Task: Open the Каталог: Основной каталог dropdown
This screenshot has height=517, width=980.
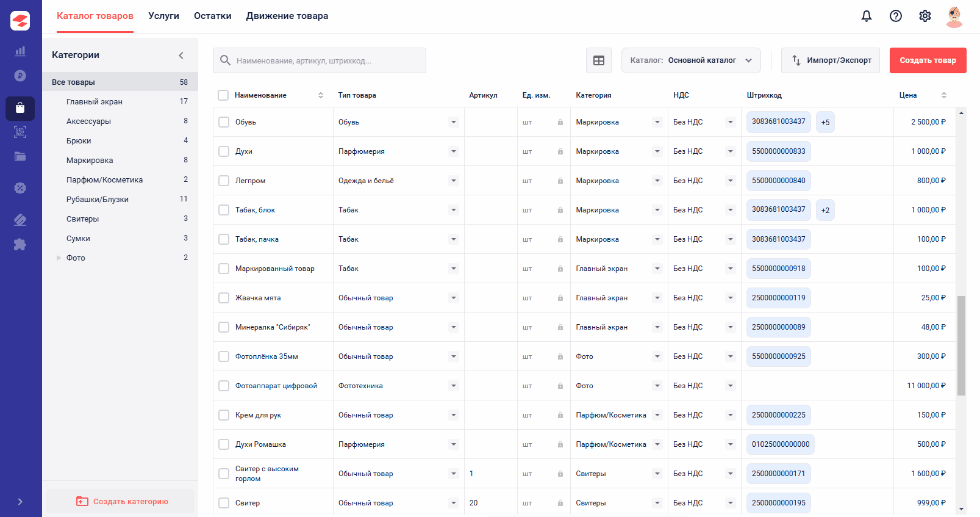Action: click(691, 60)
